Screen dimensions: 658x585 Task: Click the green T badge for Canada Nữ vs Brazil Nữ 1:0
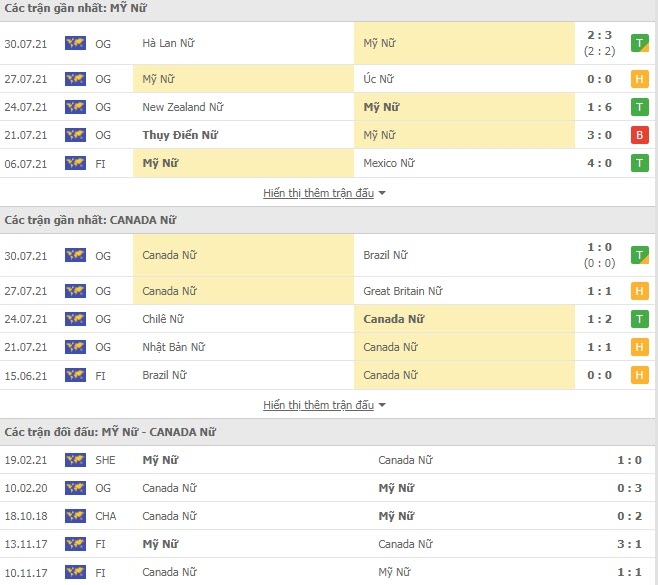pos(640,255)
